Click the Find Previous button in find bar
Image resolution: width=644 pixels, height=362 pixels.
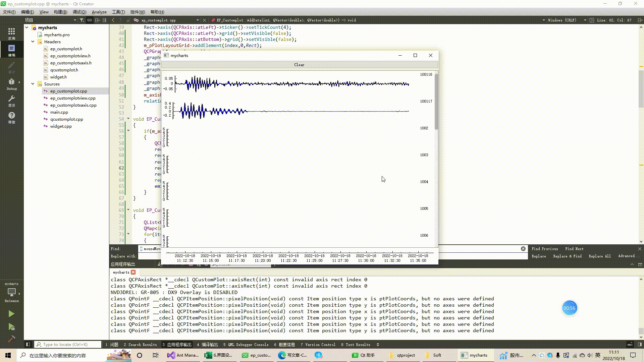click(545, 248)
